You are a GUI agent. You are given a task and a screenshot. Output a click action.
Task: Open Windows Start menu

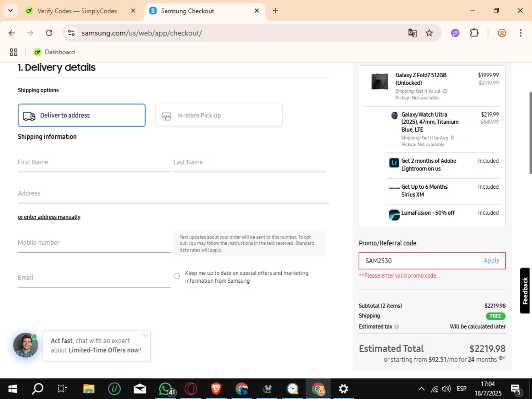[12, 389]
